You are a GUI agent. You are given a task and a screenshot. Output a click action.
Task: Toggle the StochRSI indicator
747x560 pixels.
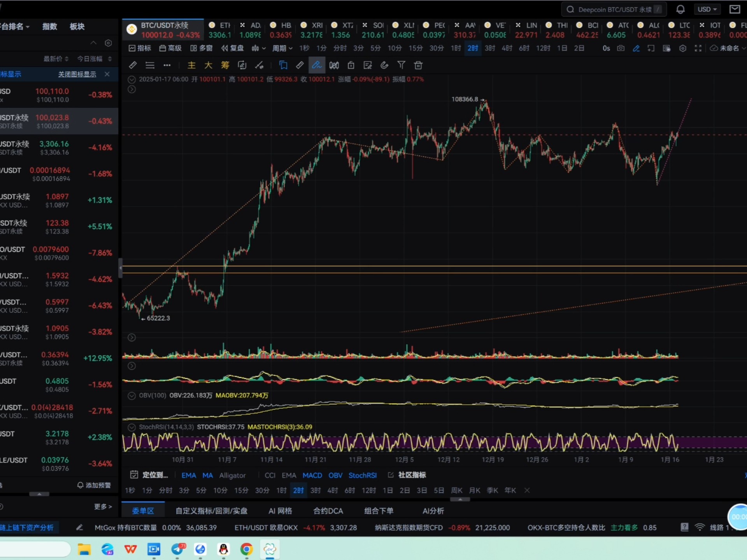pyautogui.click(x=362, y=475)
